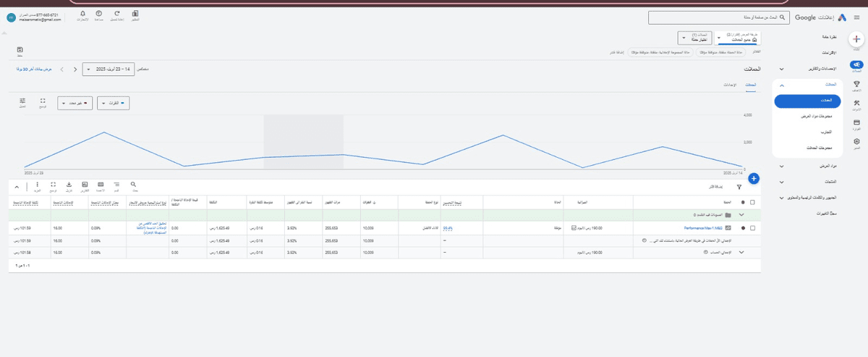Click the download icon in table toolbar
Viewport: 868px width, 357px height.
pos(69,185)
